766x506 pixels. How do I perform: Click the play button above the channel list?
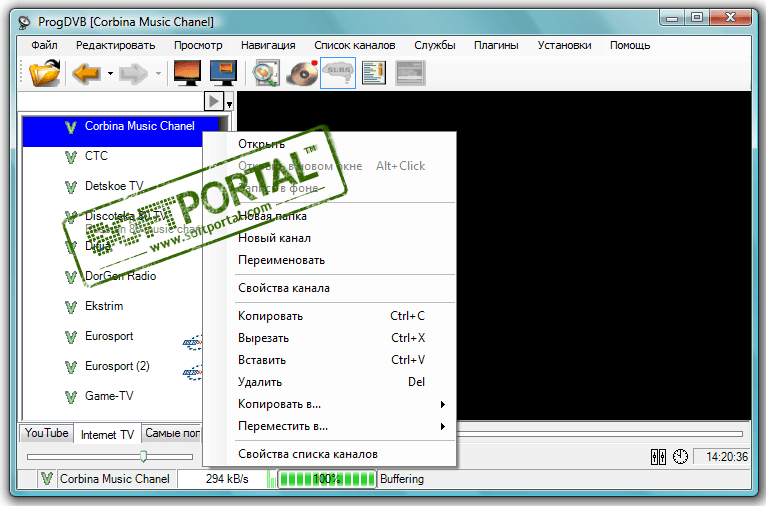(x=213, y=102)
